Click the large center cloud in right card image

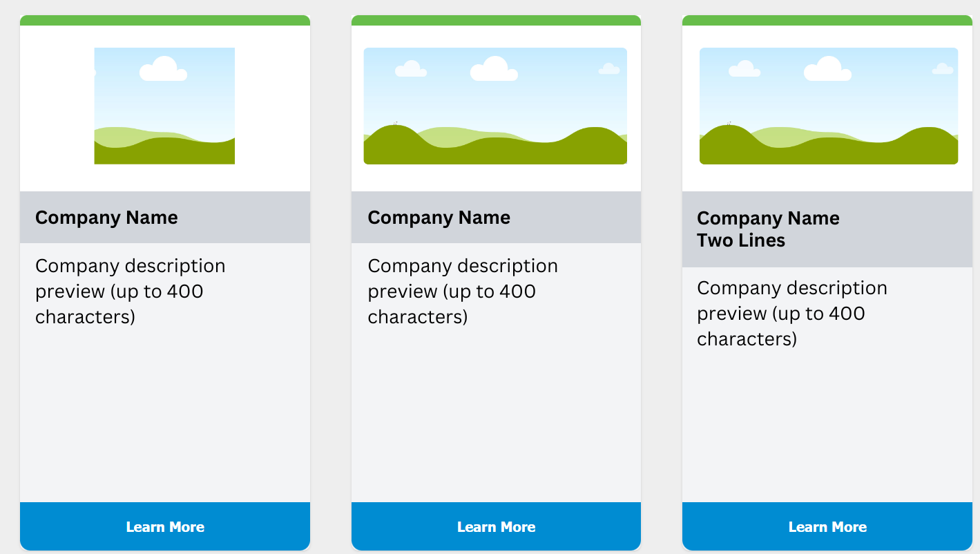pos(827,70)
